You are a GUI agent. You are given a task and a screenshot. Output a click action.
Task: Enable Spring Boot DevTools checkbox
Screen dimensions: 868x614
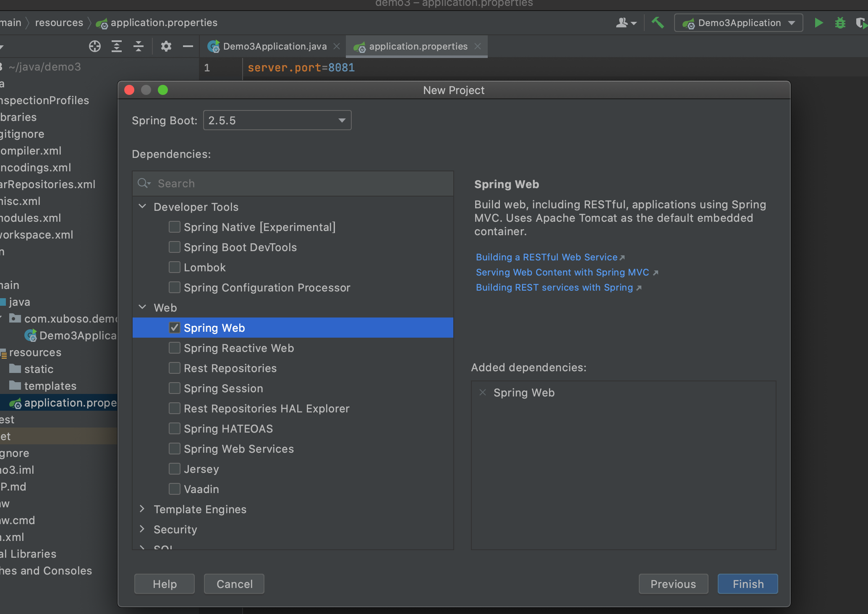coord(175,247)
